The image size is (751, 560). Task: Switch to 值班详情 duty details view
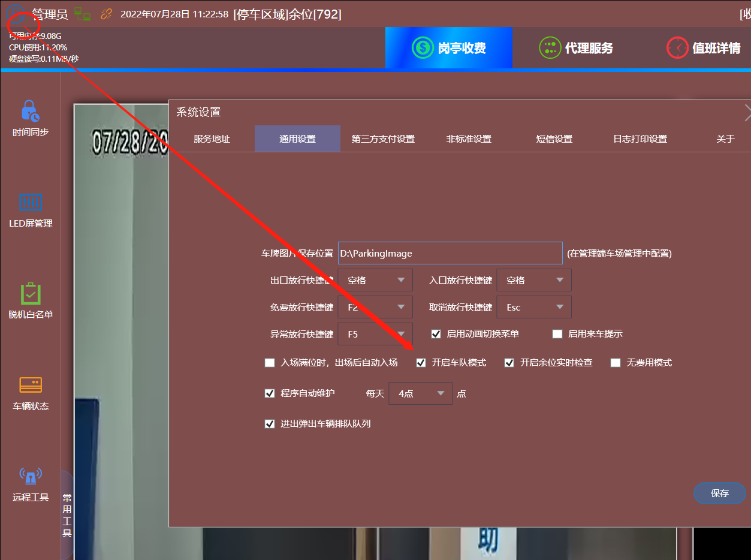[x=704, y=48]
